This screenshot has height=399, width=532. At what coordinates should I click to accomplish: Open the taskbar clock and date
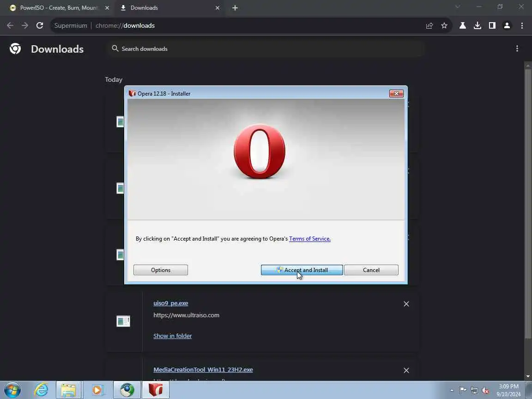click(x=508, y=390)
